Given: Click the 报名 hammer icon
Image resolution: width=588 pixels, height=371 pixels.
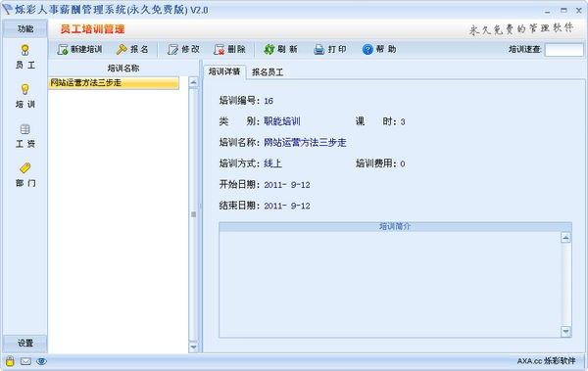Looking at the screenshot, I should coord(122,49).
